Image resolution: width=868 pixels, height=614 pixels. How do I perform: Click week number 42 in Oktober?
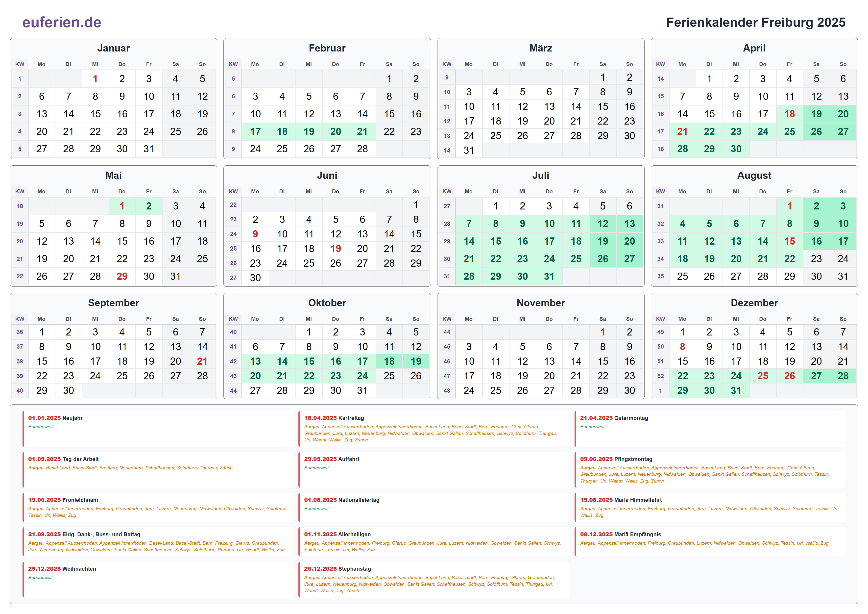pos(233,361)
